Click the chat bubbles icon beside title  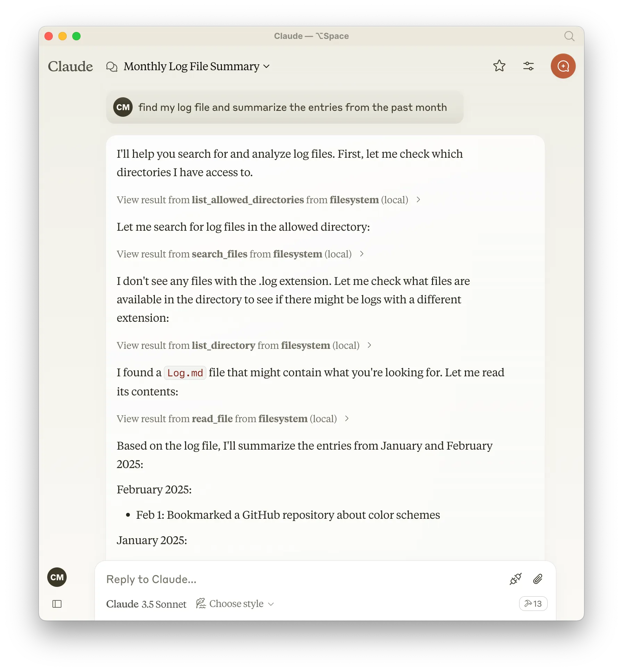(x=111, y=66)
